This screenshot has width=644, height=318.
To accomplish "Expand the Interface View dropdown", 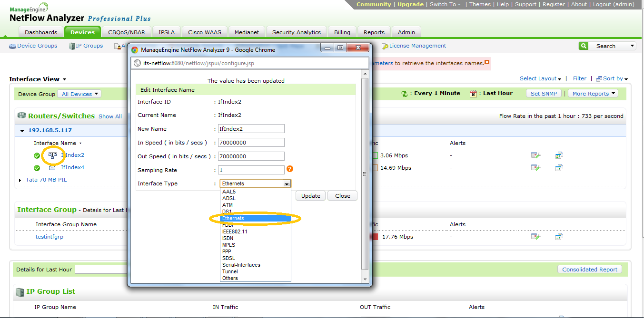I will [x=64, y=79].
